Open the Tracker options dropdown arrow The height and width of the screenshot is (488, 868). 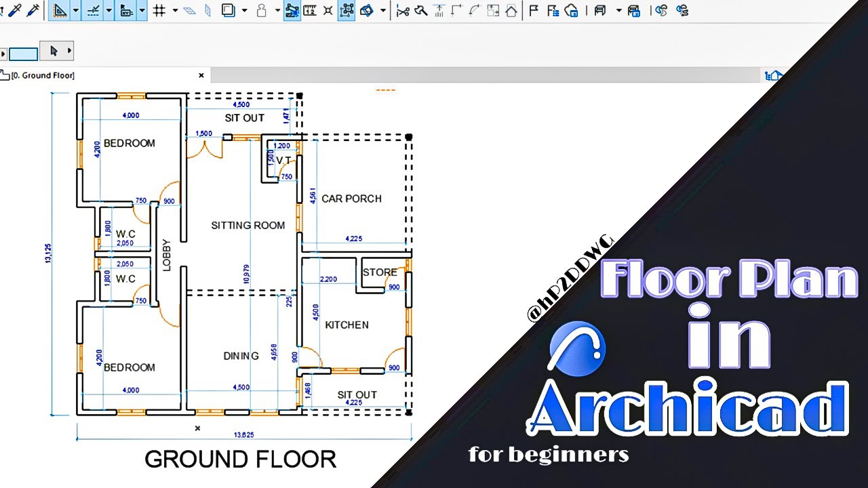coord(142,10)
